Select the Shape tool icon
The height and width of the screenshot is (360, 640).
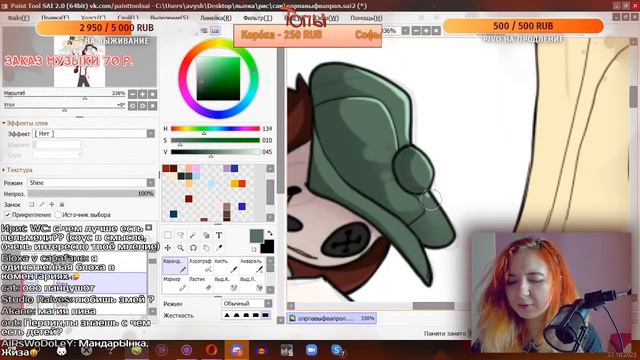tap(206, 235)
